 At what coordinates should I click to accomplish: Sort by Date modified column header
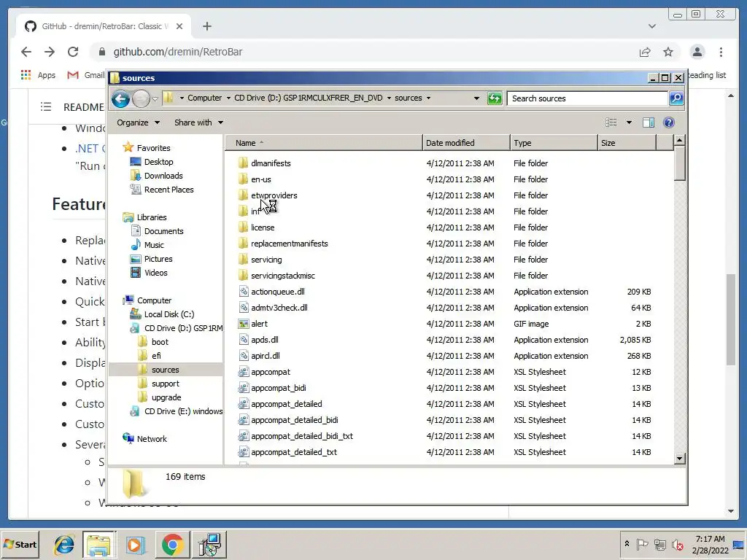point(466,143)
